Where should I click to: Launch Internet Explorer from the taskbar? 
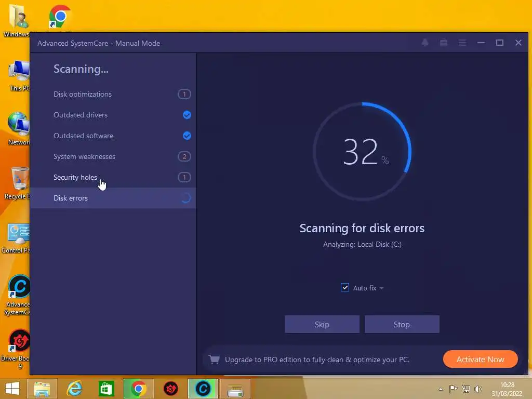(x=74, y=389)
